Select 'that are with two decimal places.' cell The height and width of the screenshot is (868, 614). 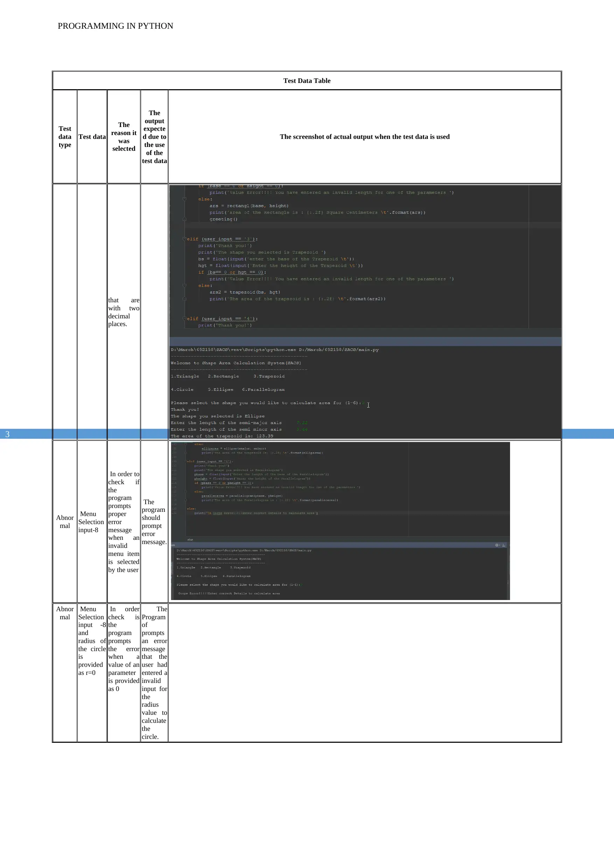tap(124, 312)
